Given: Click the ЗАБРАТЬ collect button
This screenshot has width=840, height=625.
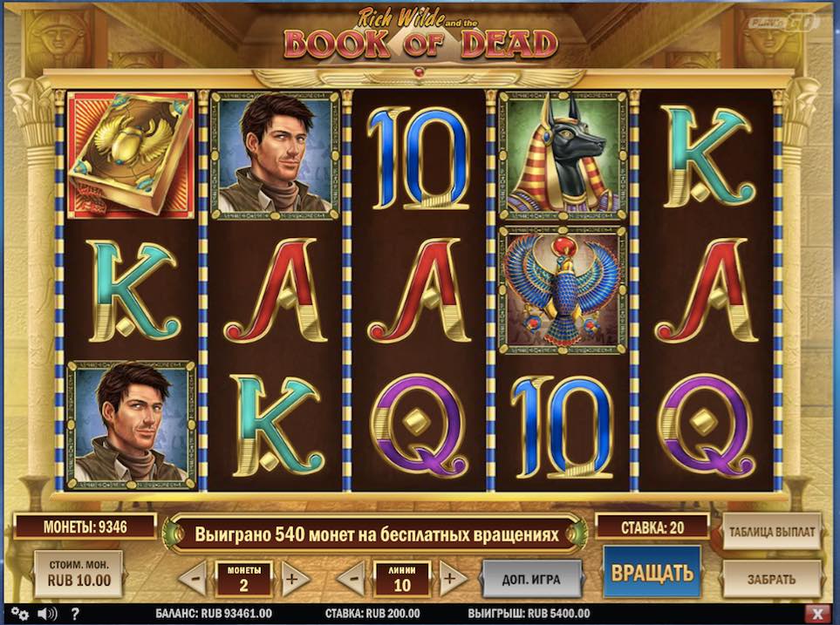Looking at the screenshot, I should click(x=772, y=579).
